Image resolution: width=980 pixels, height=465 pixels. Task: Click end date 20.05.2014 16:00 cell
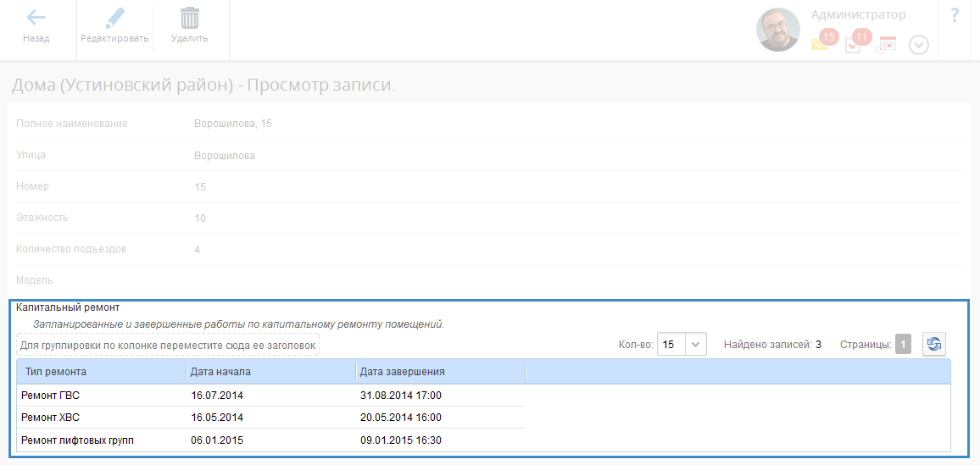click(x=401, y=418)
